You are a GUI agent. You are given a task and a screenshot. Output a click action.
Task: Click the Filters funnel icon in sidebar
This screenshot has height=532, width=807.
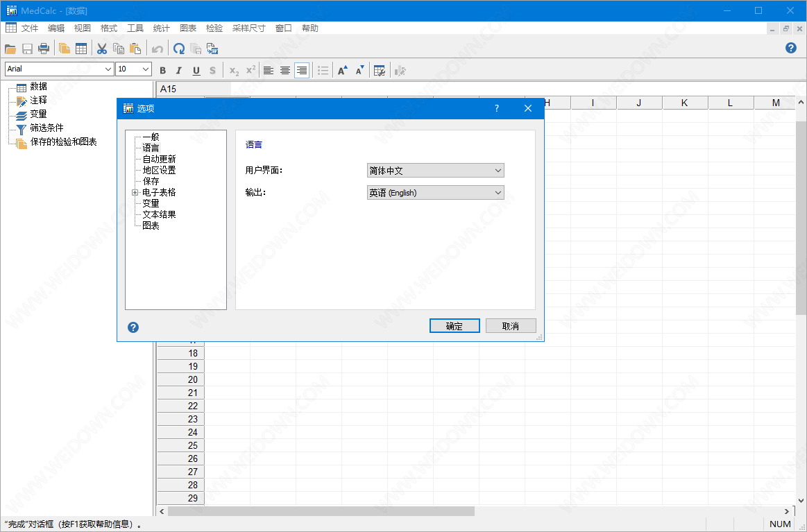22,129
